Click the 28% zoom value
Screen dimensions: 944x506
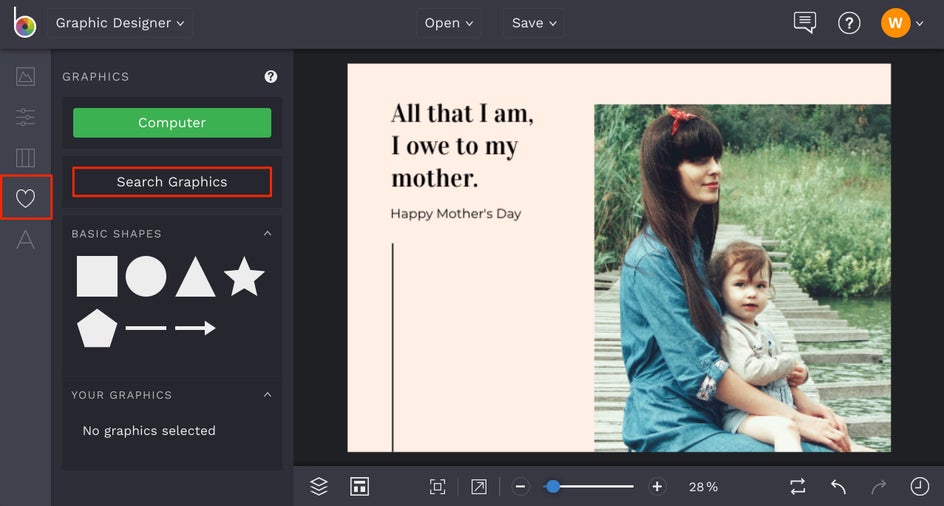point(703,487)
